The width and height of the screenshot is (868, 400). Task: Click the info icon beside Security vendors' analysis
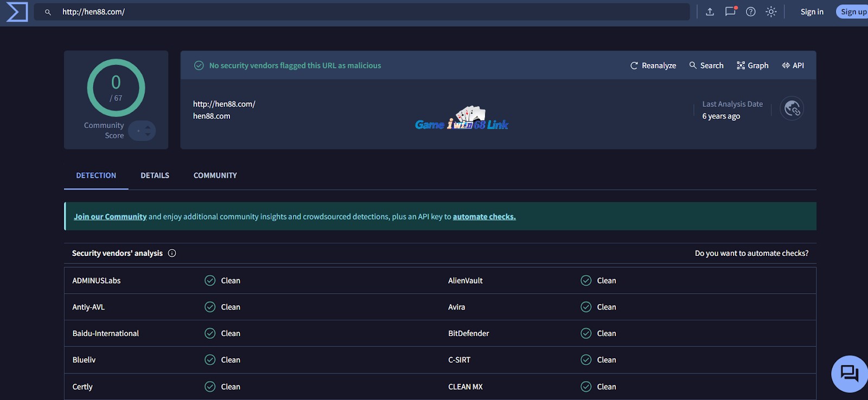click(172, 253)
